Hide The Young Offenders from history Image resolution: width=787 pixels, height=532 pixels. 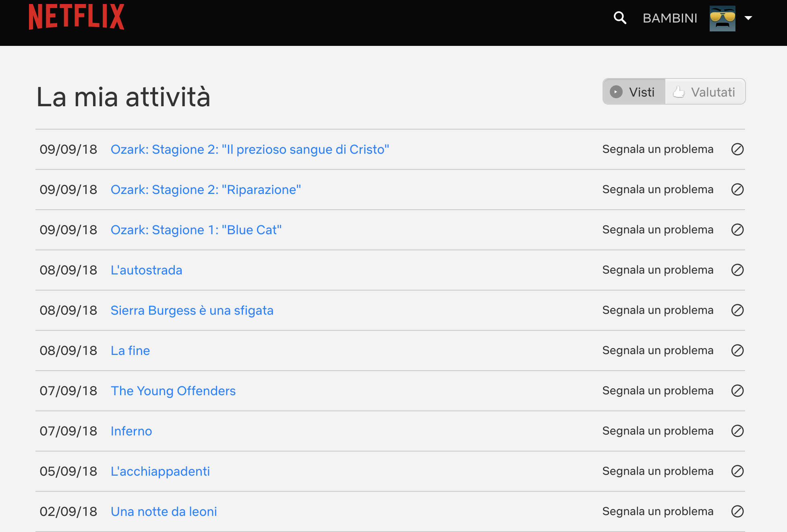pyautogui.click(x=737, y=391)
